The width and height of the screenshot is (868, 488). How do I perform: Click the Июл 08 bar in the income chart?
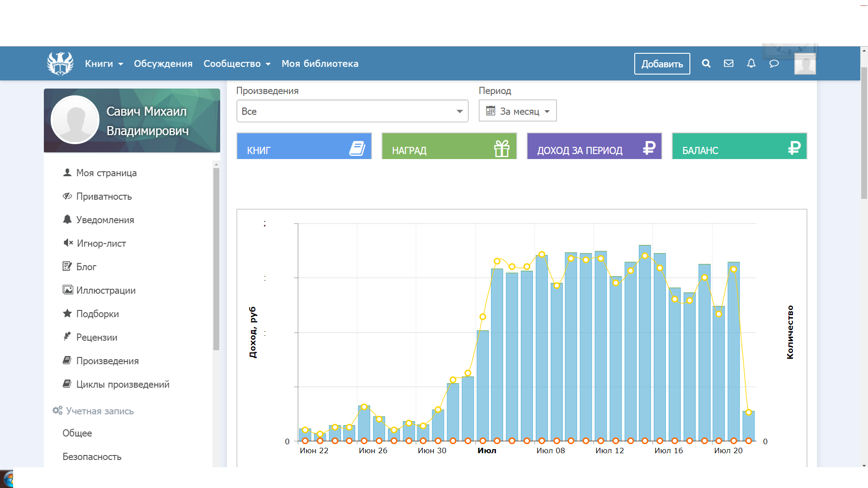[542, 348]
